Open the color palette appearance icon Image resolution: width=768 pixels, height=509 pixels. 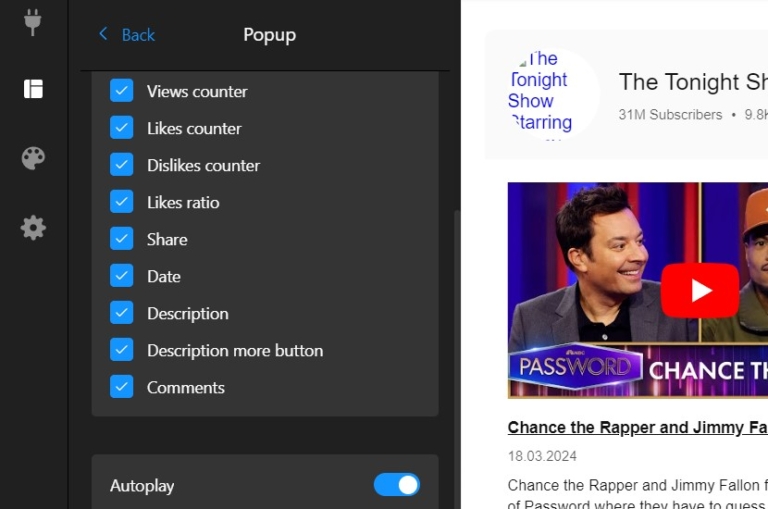[33, 158]
